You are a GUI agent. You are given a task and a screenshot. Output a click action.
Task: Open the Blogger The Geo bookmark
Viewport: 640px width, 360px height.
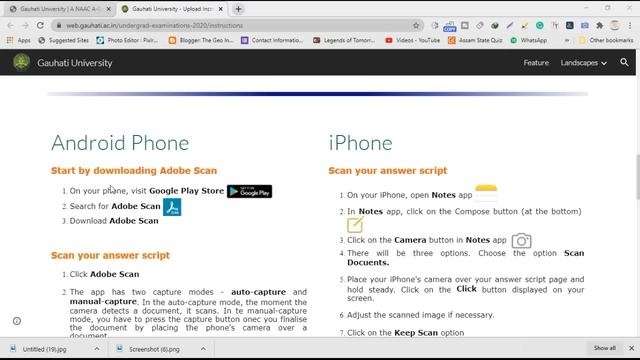coord(201,40)
